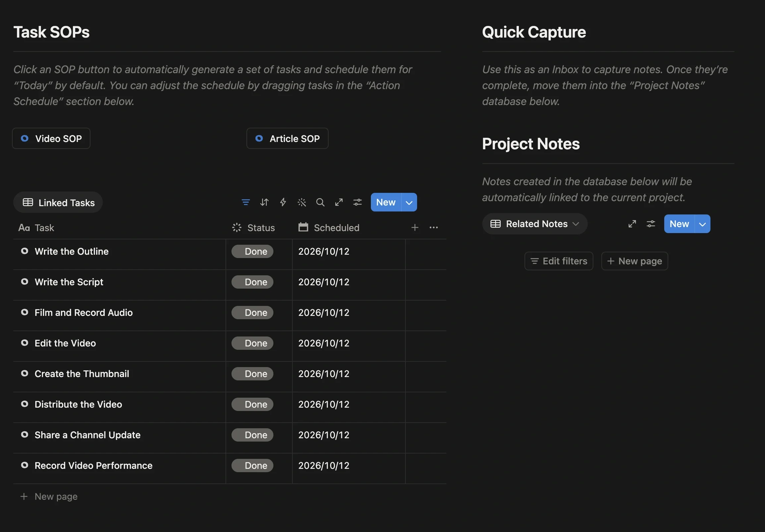Click the circle icon beside Distribute the Video
Screen dimensions: 765x532
click(x=24, y=404)
